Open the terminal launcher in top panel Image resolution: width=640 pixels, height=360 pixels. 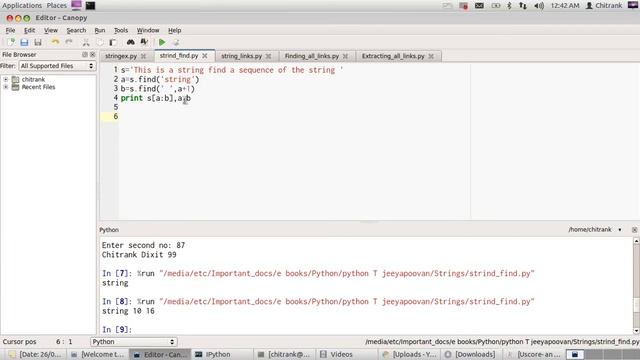pyautogui.click(x=90, y=5)
